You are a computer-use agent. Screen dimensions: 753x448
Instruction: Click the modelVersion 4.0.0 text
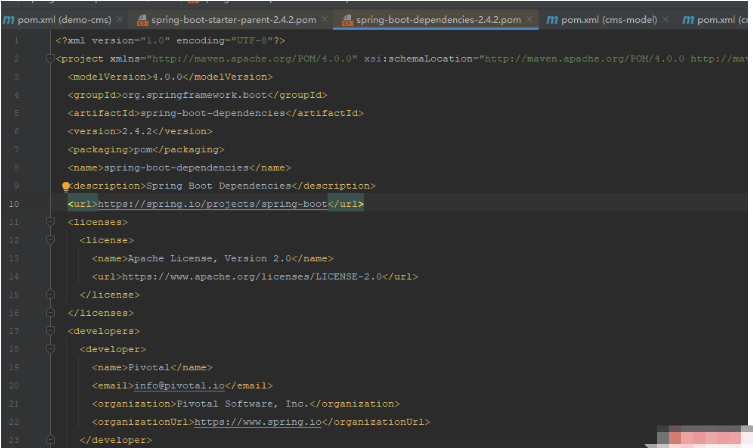click(x=167, y=77)
